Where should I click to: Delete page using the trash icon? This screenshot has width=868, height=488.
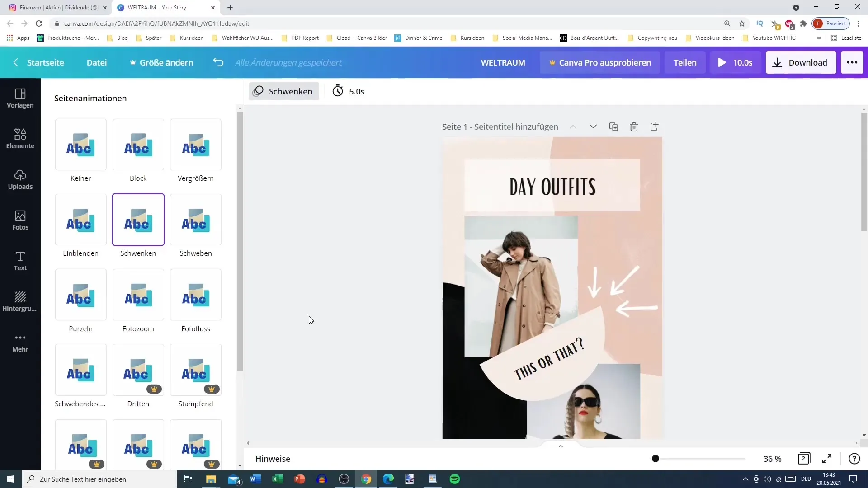[x=634, y=127]
